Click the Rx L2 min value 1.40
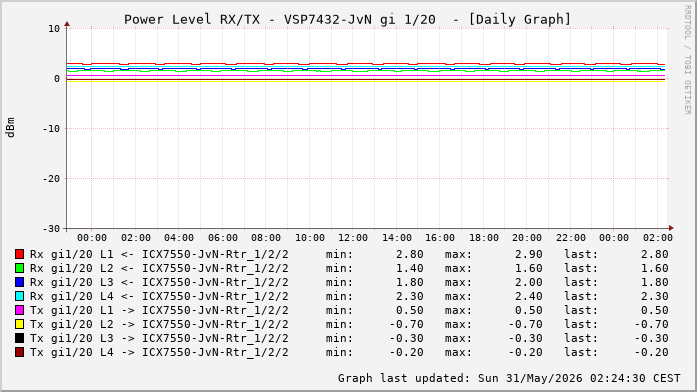 click(409, 268)
